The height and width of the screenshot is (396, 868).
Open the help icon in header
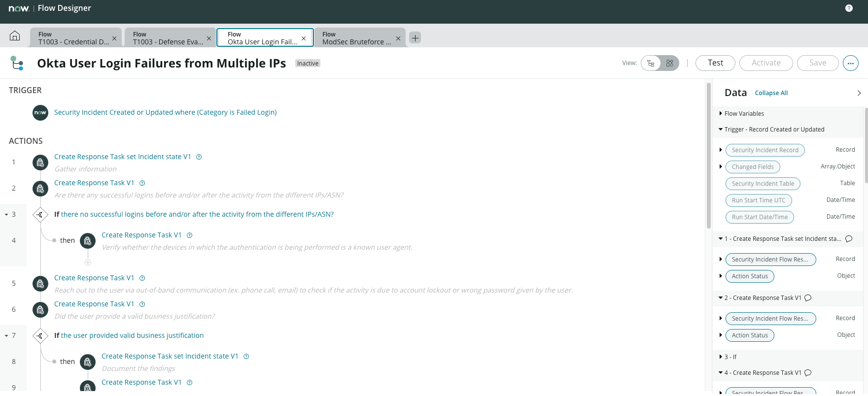click(x=849, y=8)
